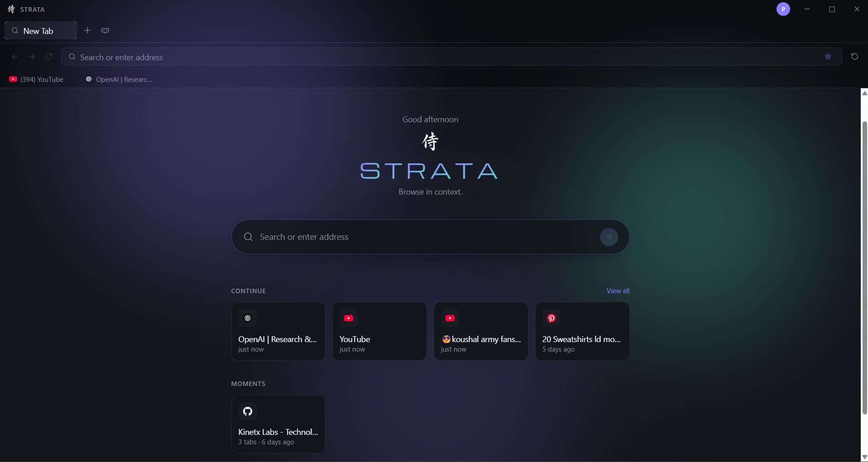Click the GitHub icon on Kinetx Labs card
This screenshot has height=462, width=868.
(248, 411)
